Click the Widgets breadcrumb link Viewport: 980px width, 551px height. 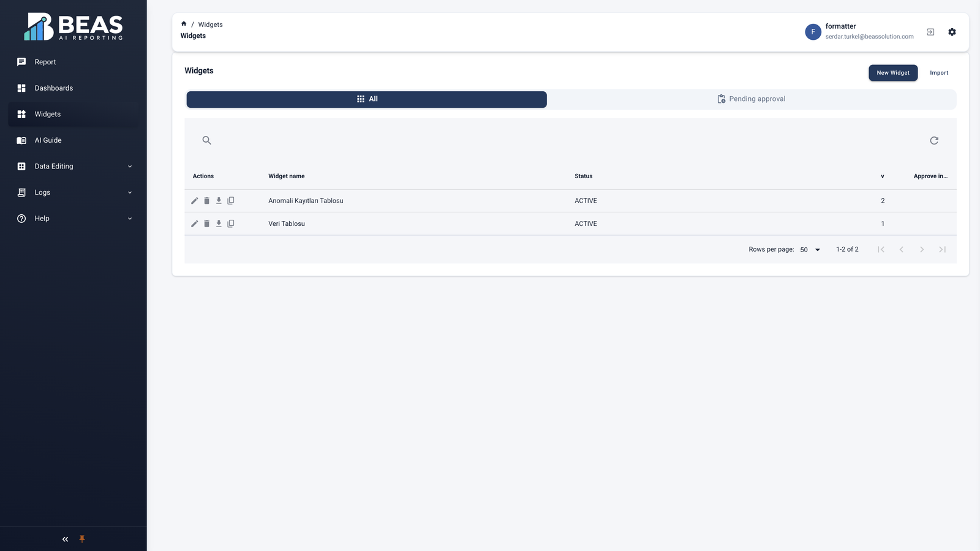pos(210,24)
